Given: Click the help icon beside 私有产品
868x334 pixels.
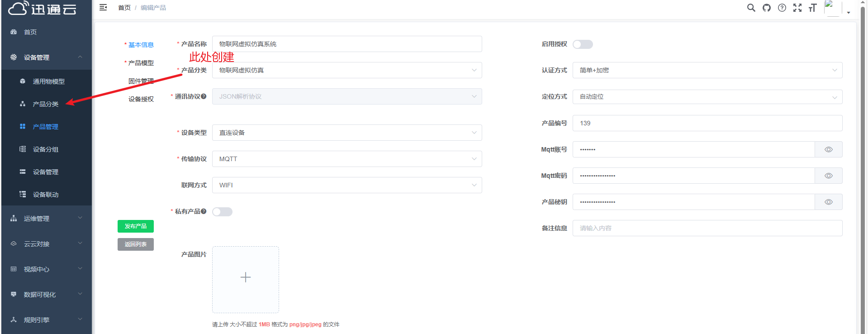Looking at the screenshot, I should click(204, 211).
